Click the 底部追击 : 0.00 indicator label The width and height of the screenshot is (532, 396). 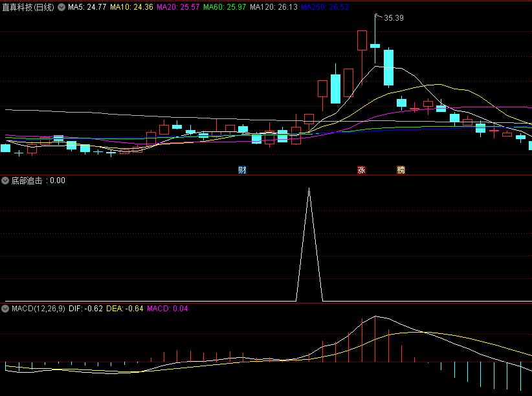tap(38, 181)
